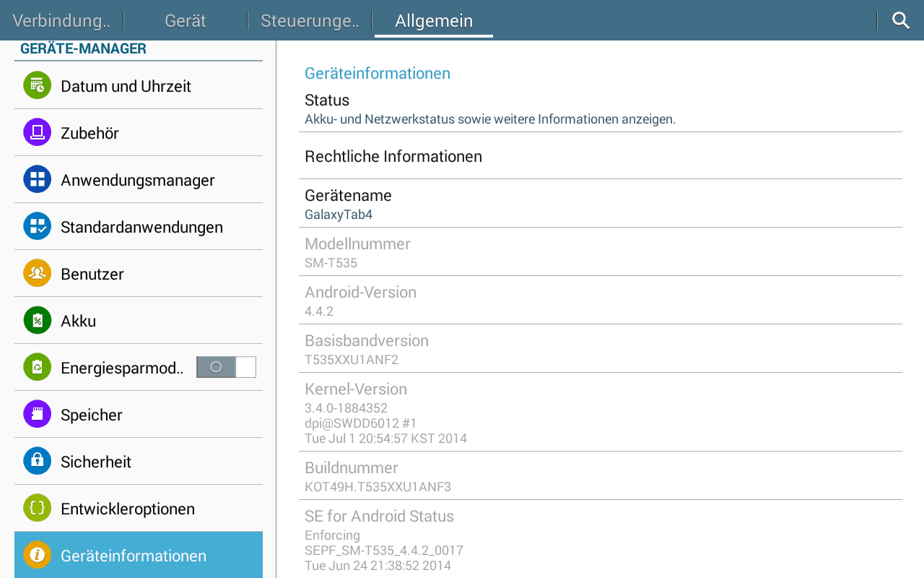924x578 pixels.
Task: Tap the Android-Version 4.4.2 row
Action: (601, 301)
